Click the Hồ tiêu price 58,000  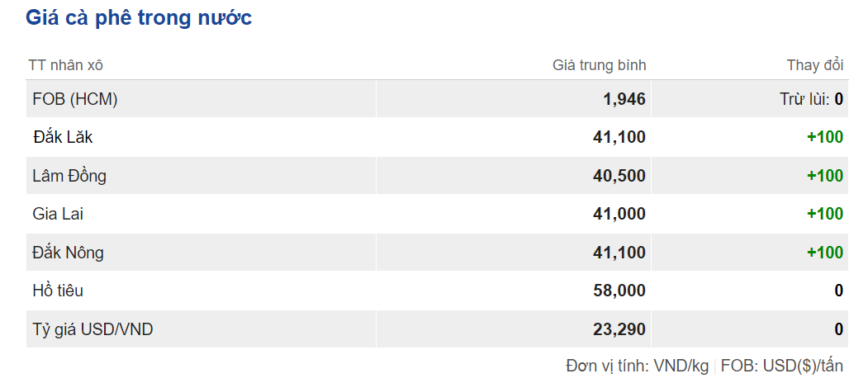point(619,291)
